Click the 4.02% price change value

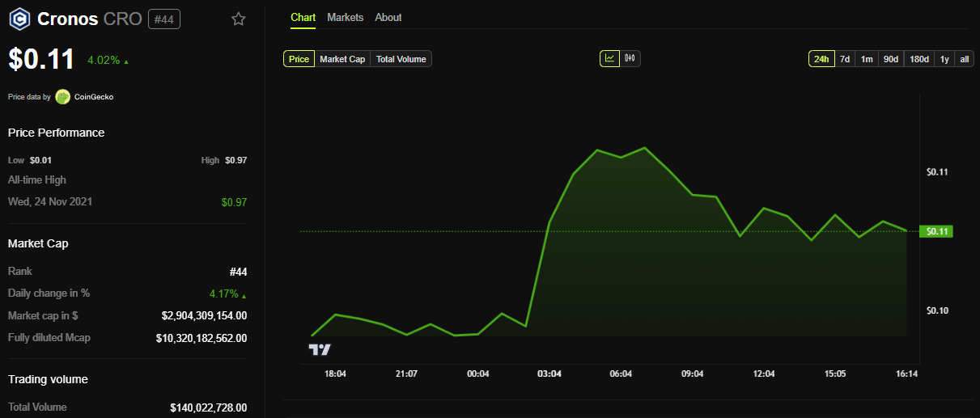[104, 60]
